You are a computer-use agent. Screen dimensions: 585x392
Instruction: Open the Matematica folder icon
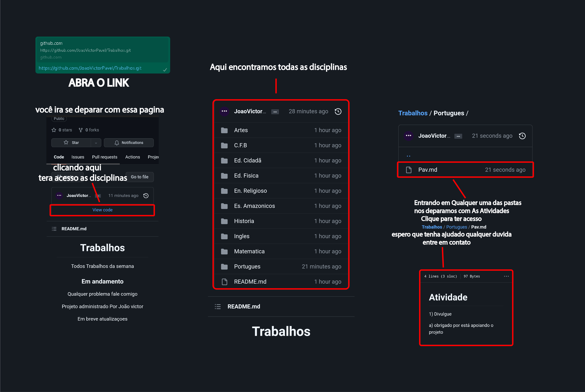click(x=224, y=251)
